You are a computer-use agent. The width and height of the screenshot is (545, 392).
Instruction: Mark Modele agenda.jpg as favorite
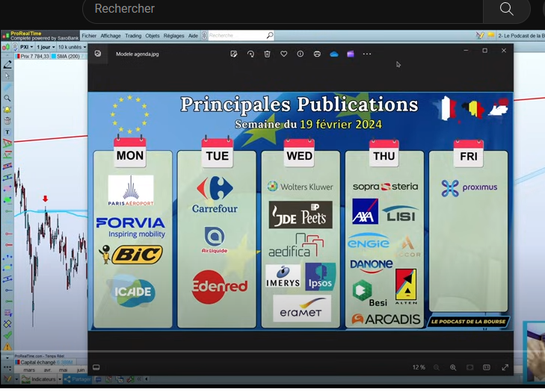tap(283, 54)
